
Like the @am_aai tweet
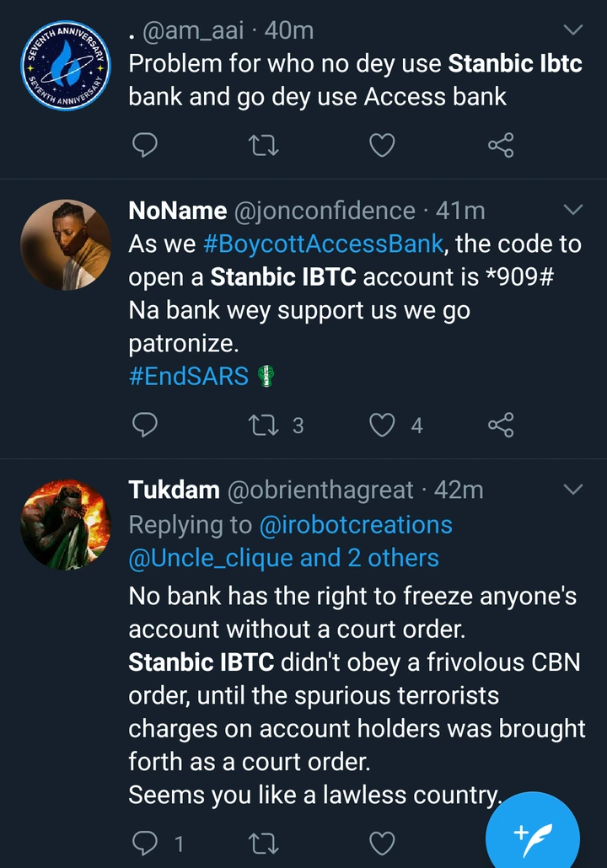coord(383,146)
